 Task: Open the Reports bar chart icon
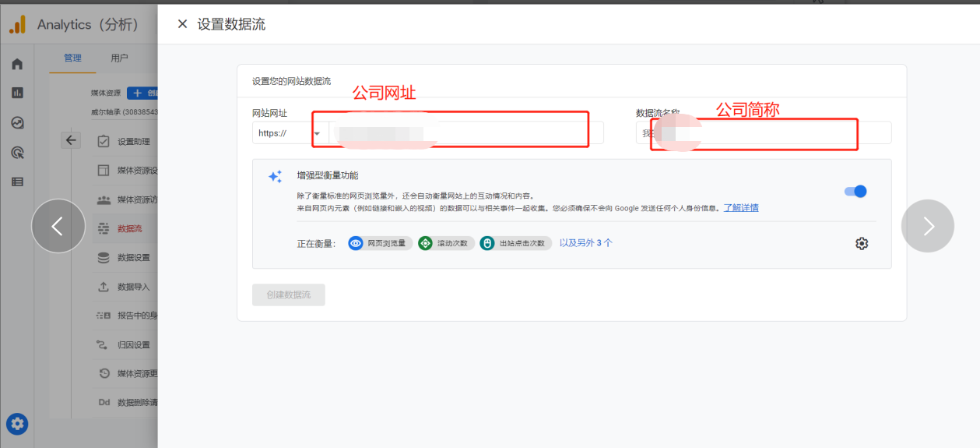point(17,93)
